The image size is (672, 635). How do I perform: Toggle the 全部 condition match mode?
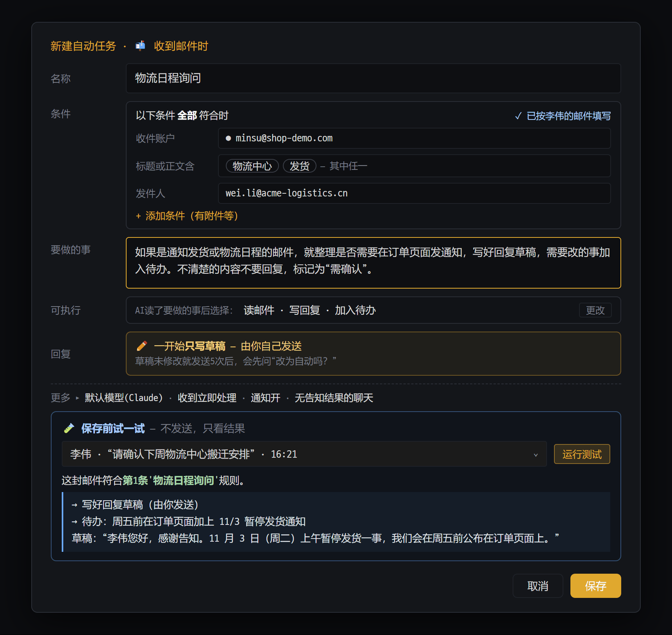pyautogui.click(x=187, y=116)
